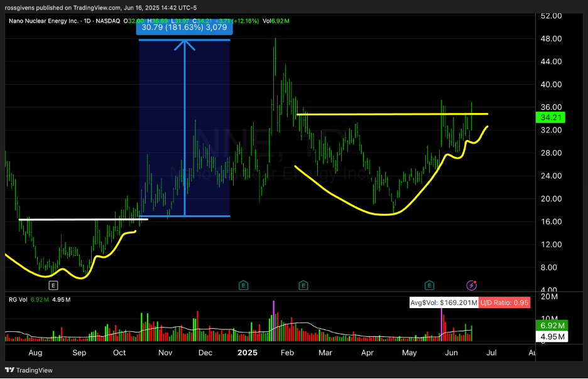Viewport: 588px width, 379px height.
Task: Click the 24.00 price axis label
Action: [551, 176]
